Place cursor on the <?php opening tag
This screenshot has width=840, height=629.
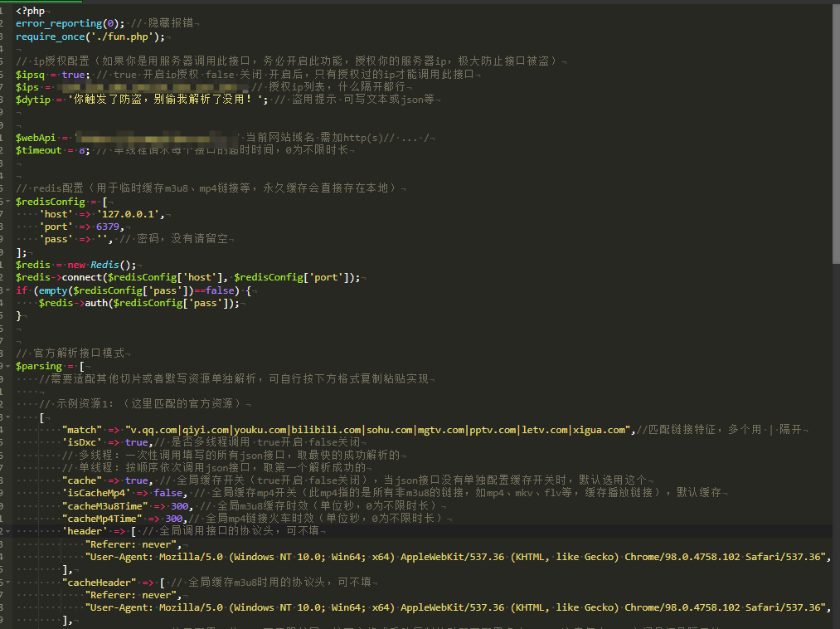point(30,11)
